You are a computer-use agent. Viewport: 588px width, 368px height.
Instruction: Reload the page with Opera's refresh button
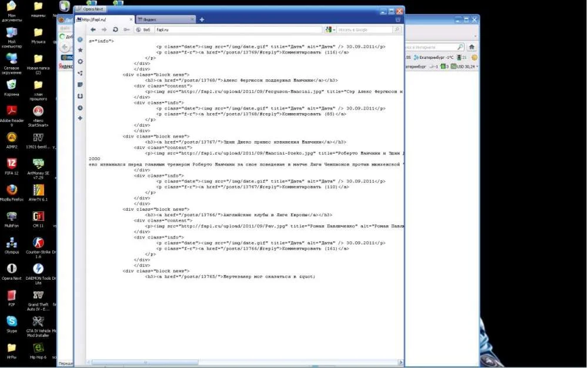pos(115,29)
